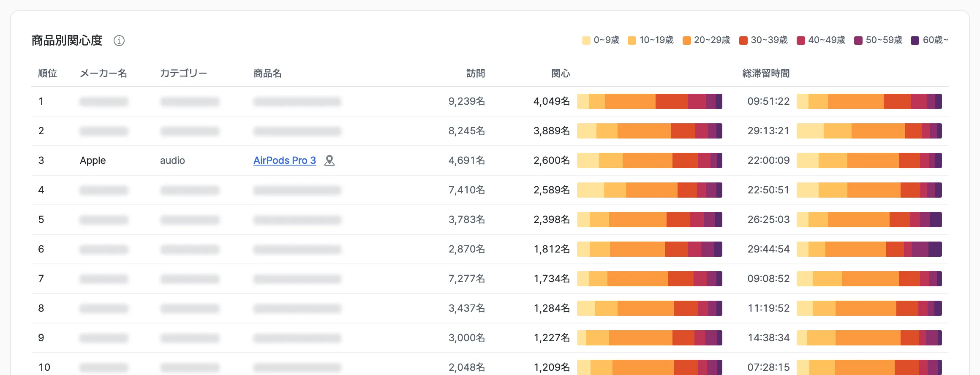Click the 9,239名 visit count

click(x=467, y=101)
